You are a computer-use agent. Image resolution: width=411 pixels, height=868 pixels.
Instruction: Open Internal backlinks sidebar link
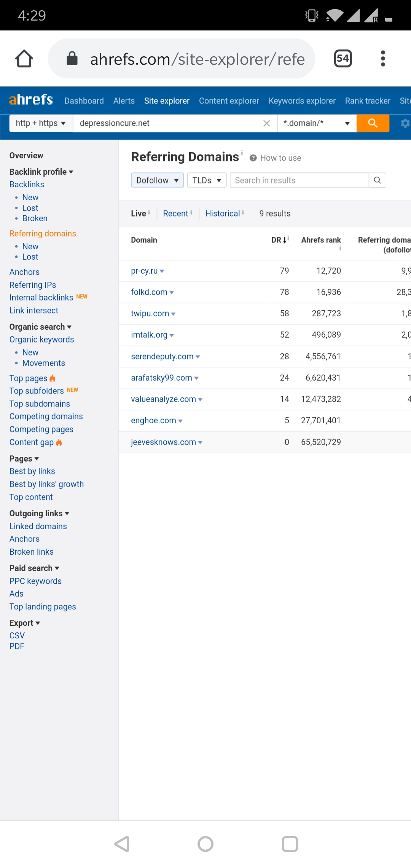(x=41, y=298)
